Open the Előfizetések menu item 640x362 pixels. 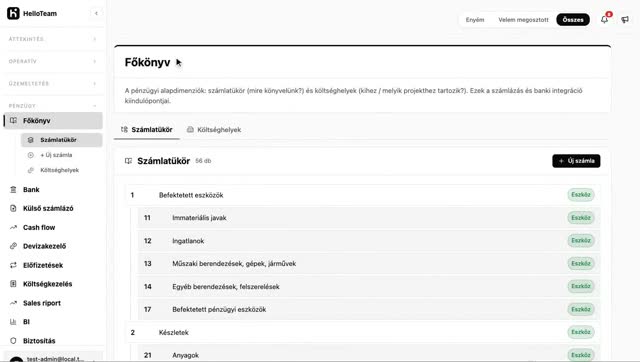[53, 265]
